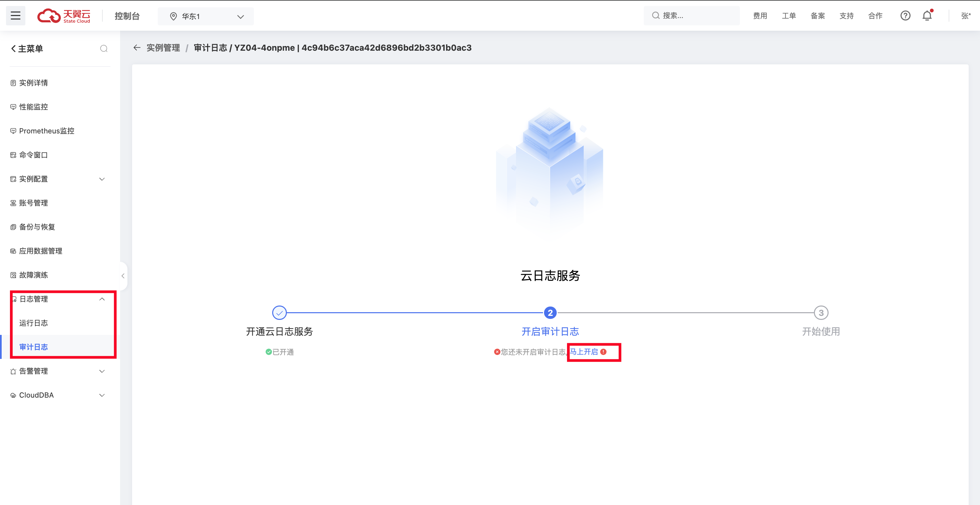Click the State Cloud logo
The width and height of the screenshot is (980, 505).
(x=64, y=16)
